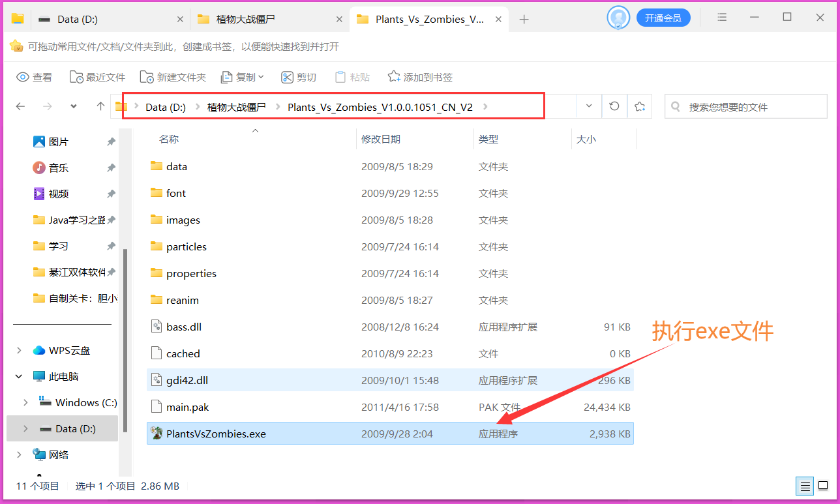The width and height of the screenshot is (840, 504).
Task: Click the 开通会员 button
Action: [x=663, y=18]
